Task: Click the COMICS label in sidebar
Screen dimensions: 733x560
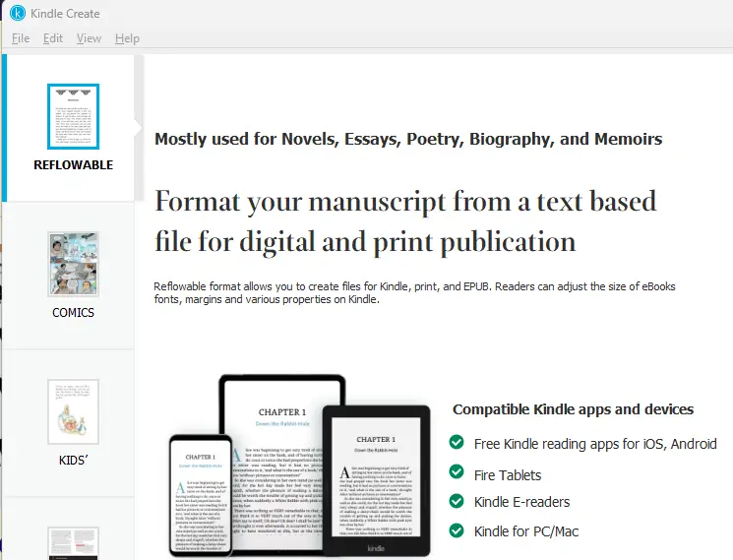Action: (x=73, y=313)
